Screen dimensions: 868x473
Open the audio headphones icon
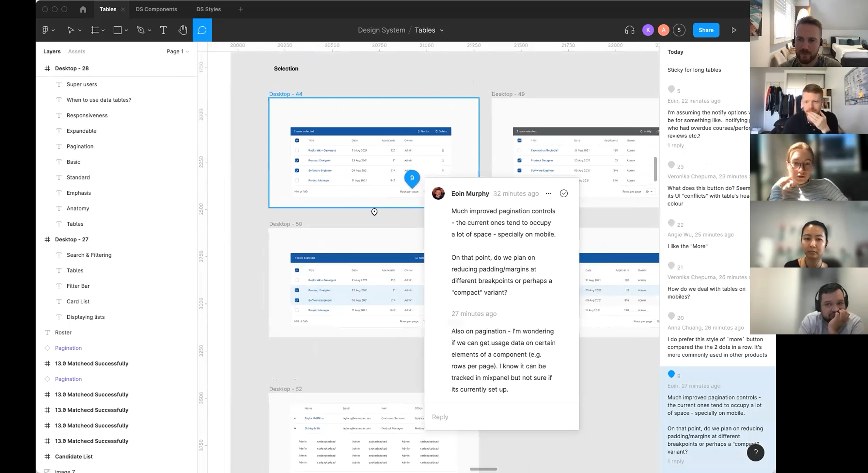630,30
